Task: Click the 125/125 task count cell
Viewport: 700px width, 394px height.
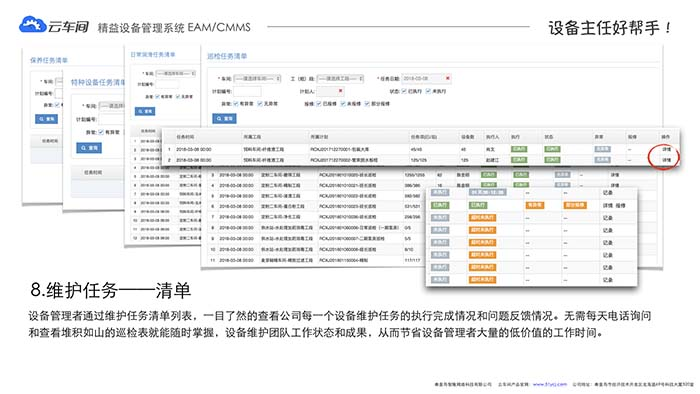Action: pos(418,160)
